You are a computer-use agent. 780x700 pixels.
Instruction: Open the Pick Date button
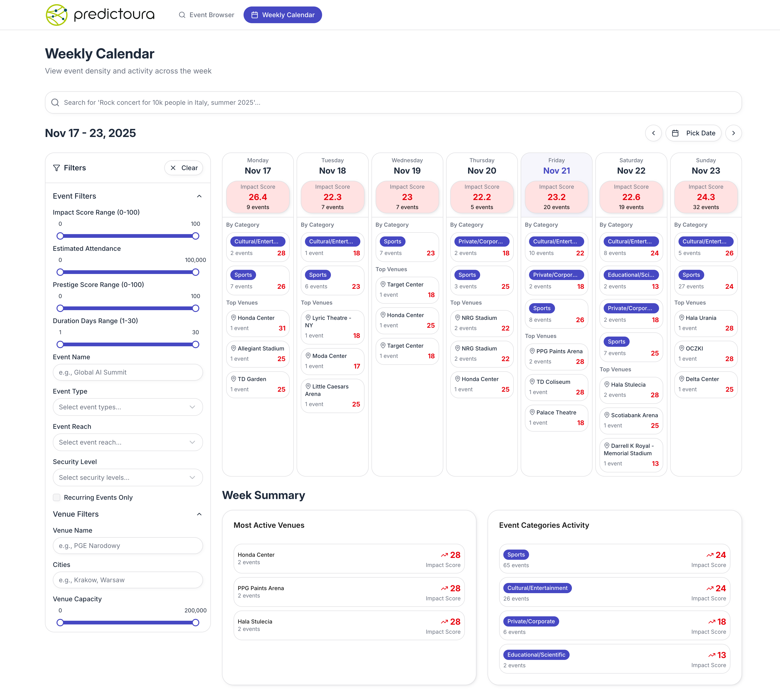693,133
